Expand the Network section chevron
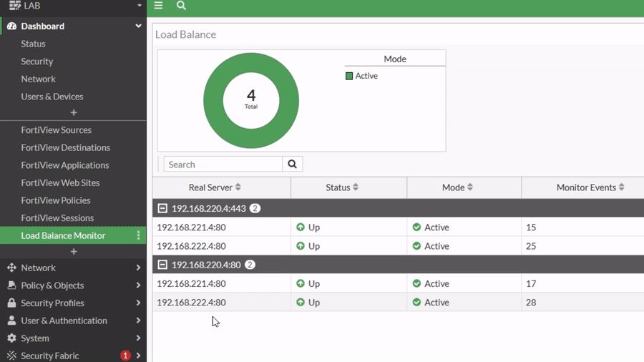 138,268
